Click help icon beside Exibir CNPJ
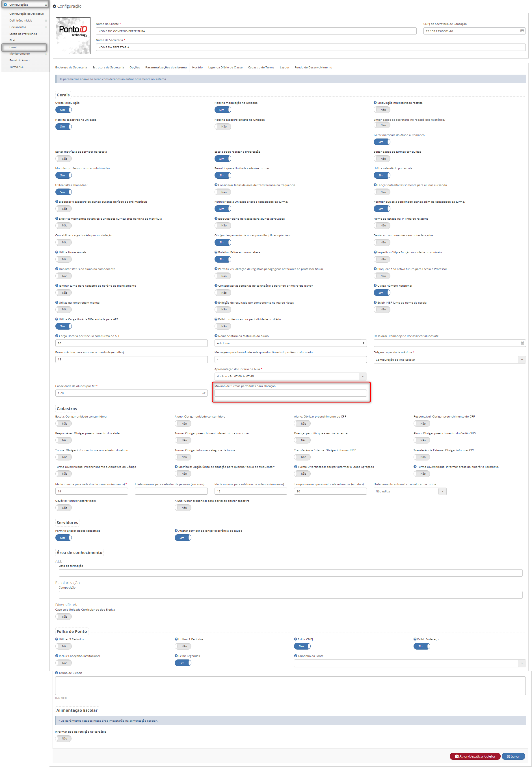Screen dimensions: 532x768 coord(295,639)
